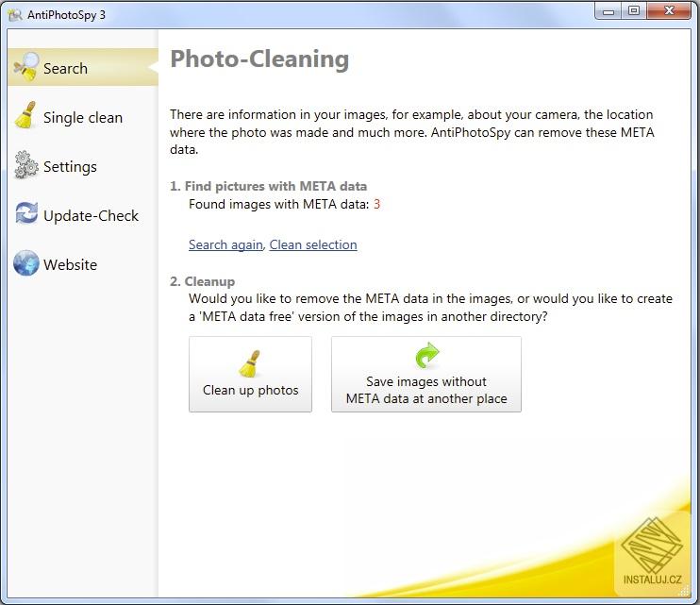Click the AntiPhotoSpy 3 window title
The width and height of the screenshot is (700, 605).
[x=66, y=15]
